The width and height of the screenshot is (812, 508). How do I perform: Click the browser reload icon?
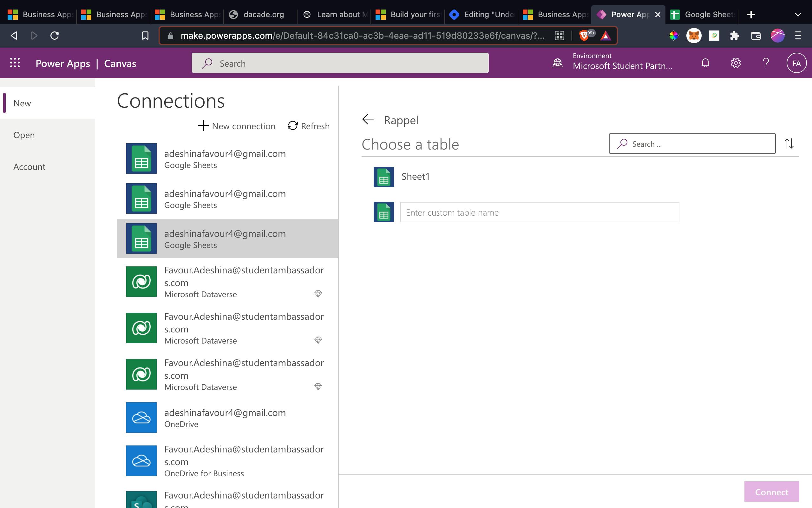55,35
